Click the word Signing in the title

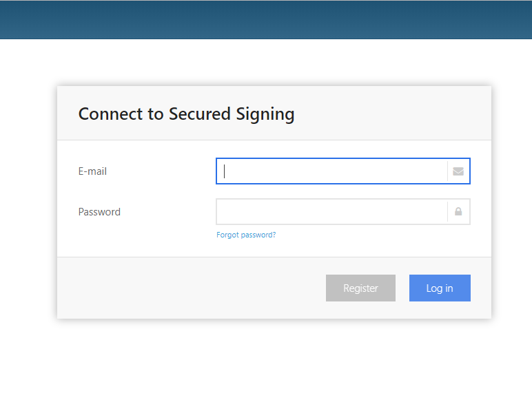coord(265,114)
